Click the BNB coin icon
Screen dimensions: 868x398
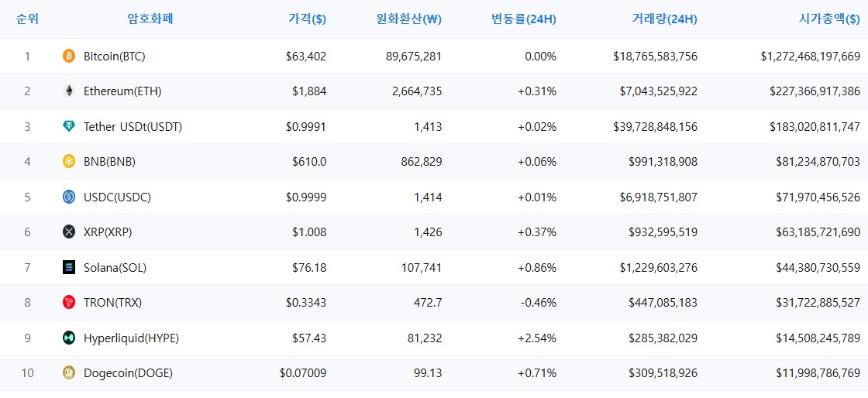[69, 161]
